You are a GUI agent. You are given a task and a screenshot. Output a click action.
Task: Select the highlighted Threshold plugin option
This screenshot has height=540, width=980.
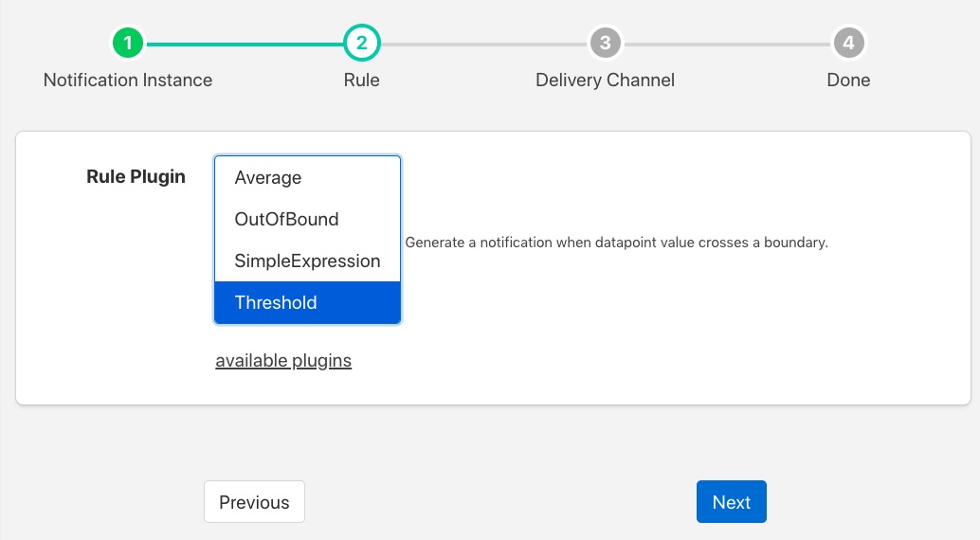(x=276, y=303)
